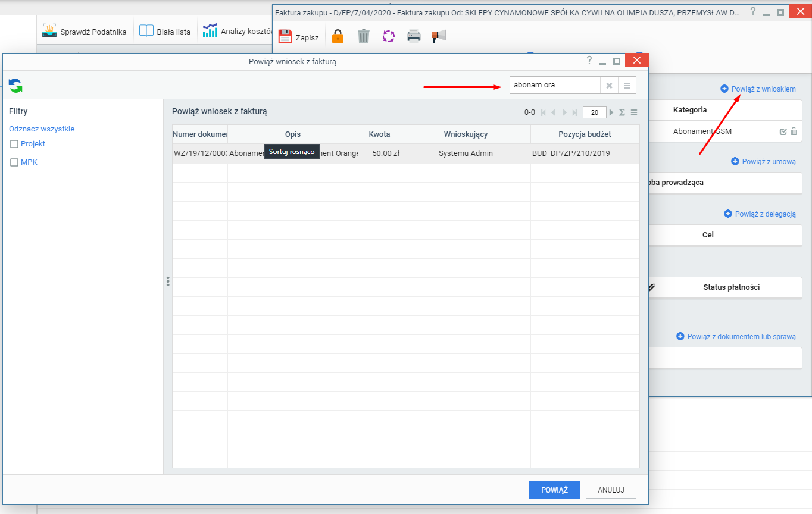Click the green-blue refresh icon in dialog
This screenshot has width=812, height=514.
point(15,86)
